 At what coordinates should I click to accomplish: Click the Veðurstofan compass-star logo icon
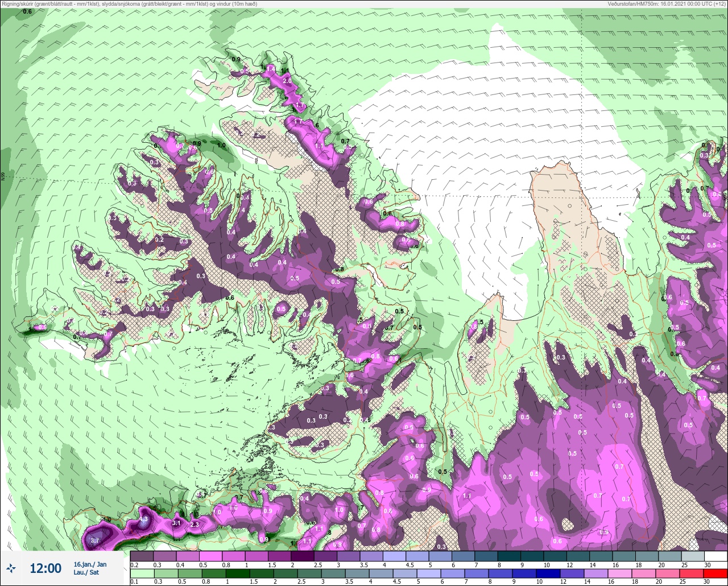click(x=11, y=568)
